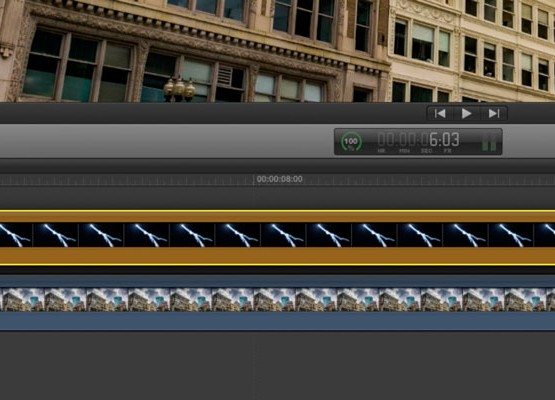The height and width of the screenshot is (400, 555).
Task: Click the 00:00:08:00 mark on the ruler
Action: [279, 179]
